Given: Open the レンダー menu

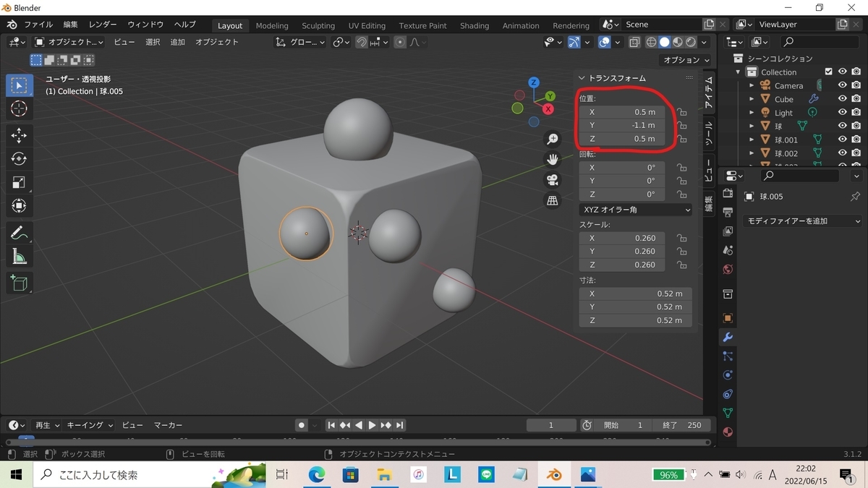Looking at the screenshot, I should click(x=103, y=25).
